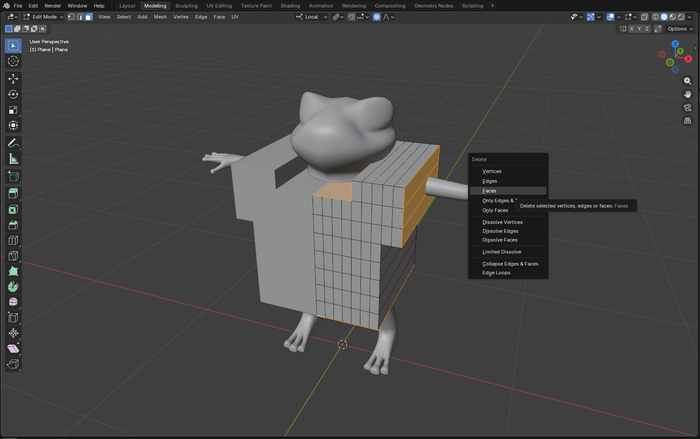700x439 pixels.
Task: Switch to the Sculpting workspace tab
Action: (x=186, y=5)
